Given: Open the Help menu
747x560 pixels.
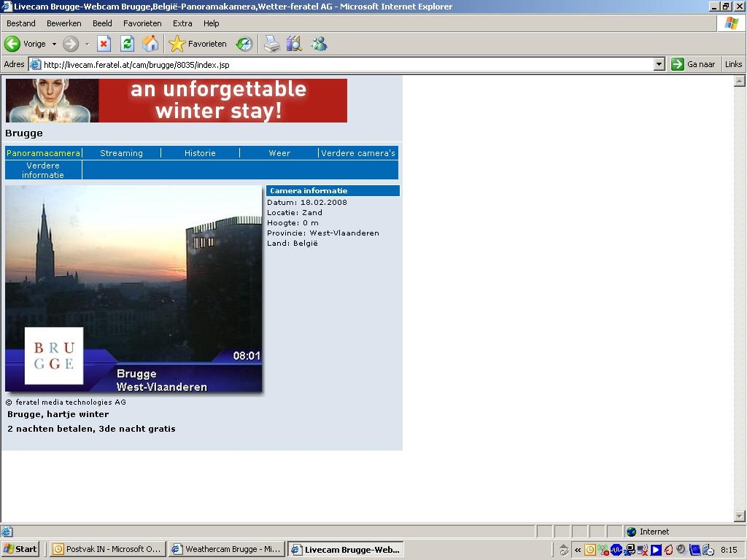Looking at the screenshot, I should click(x=211, y=23).
